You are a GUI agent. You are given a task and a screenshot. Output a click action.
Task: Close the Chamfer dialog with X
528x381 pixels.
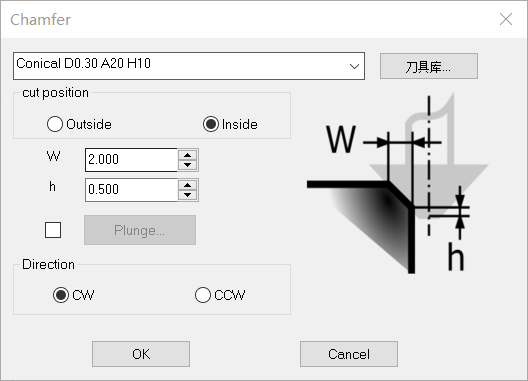pyautogui.click(x=506, y=19)
